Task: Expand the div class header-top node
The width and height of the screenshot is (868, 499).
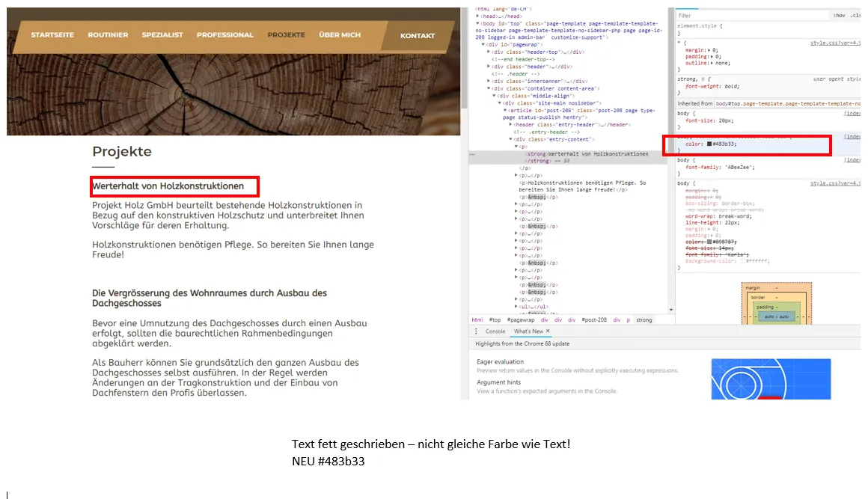Action: coord(488,52)
